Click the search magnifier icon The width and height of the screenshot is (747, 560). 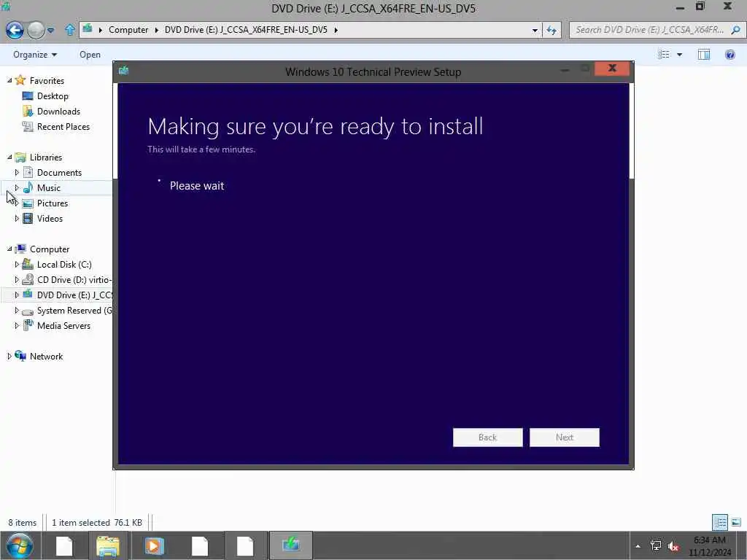(x=735, y=29)
